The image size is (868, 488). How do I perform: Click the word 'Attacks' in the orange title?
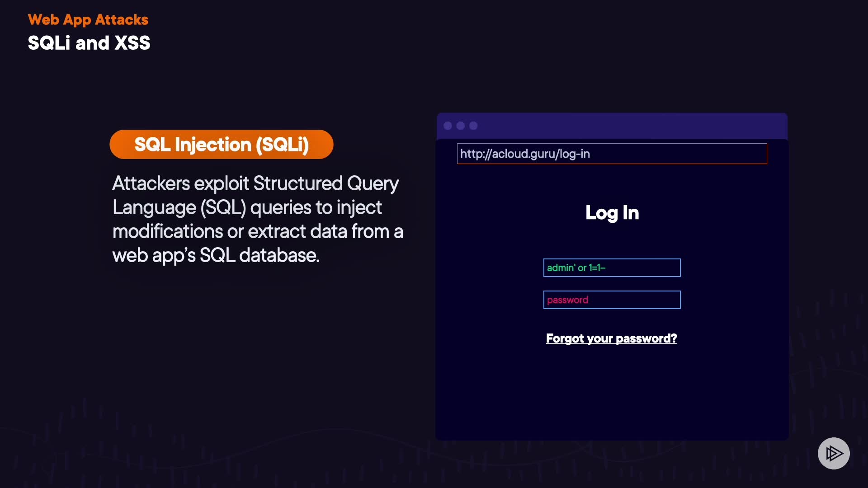pos(121,19)
